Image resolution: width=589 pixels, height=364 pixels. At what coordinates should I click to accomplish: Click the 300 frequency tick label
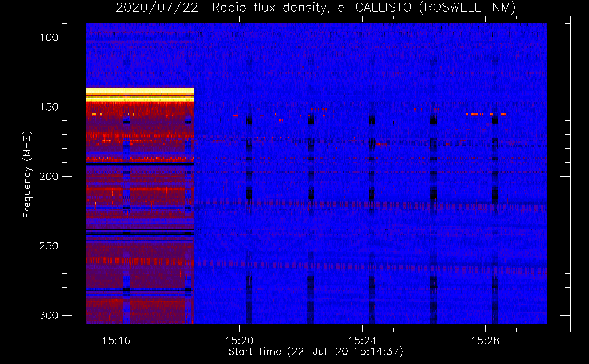pyautogui.click(x=49, y=315)
